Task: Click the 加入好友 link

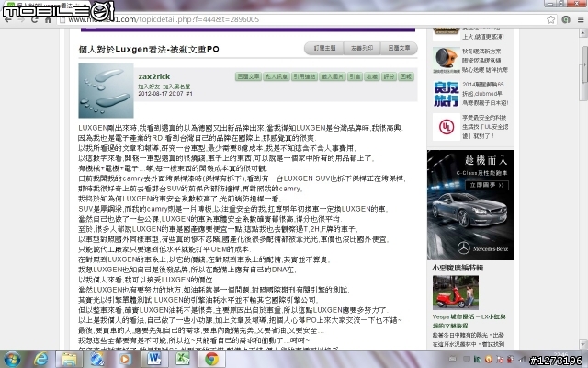Action: 149,86
